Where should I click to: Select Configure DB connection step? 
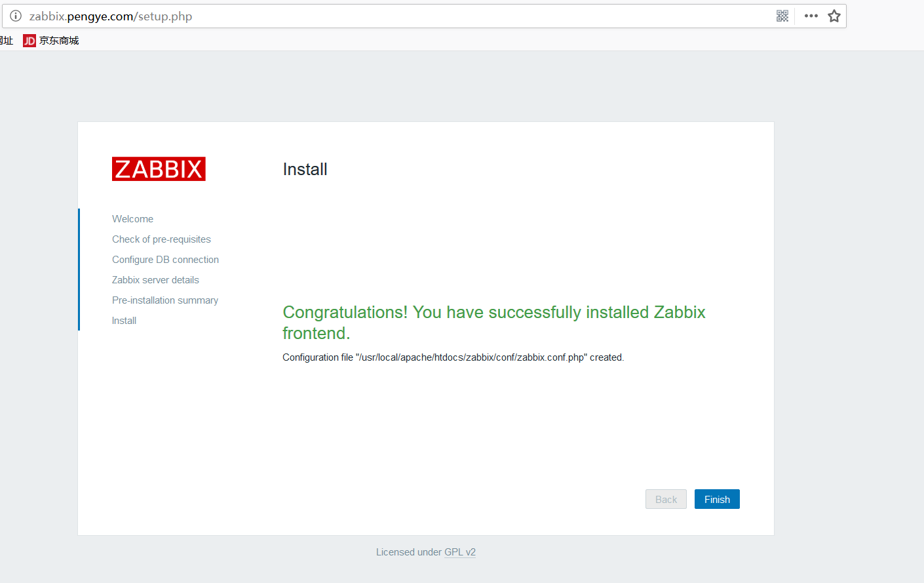click(165, 260)
